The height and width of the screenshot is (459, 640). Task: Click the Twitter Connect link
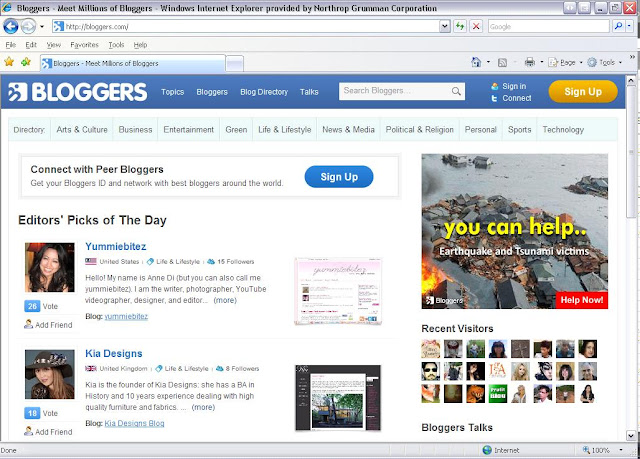[516, 98]
